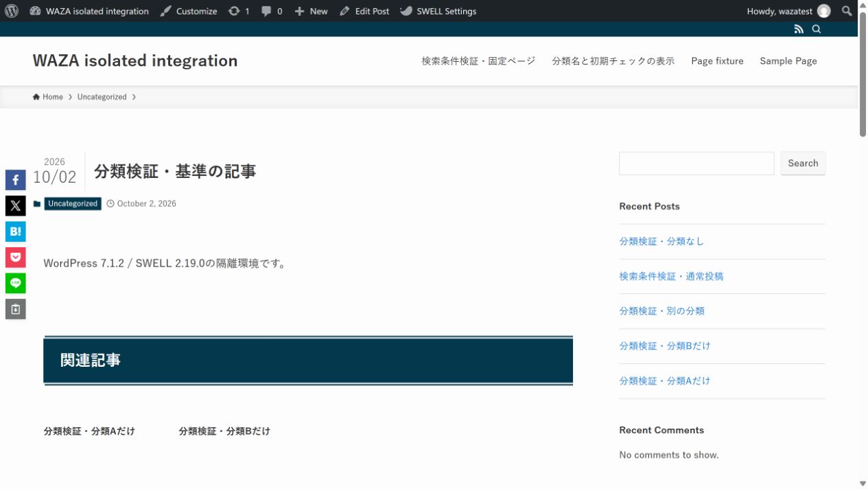Click in the sidebar search field

[x=696, y=163]
